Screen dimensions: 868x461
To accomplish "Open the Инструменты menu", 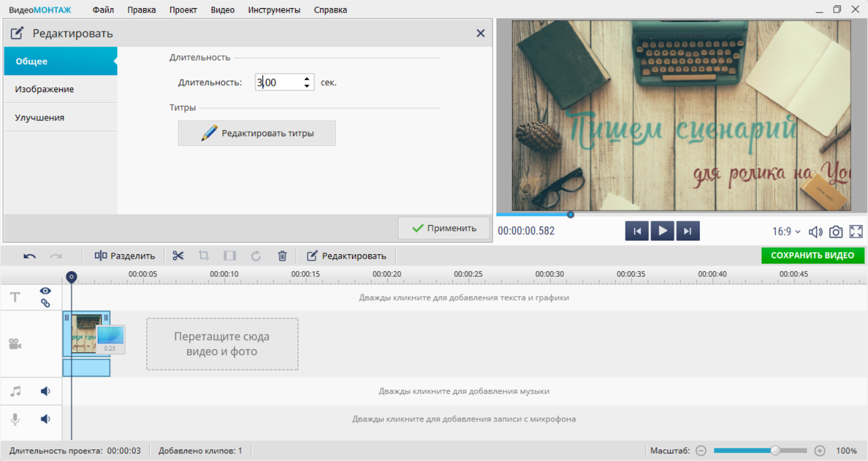I will click(274, 10).
